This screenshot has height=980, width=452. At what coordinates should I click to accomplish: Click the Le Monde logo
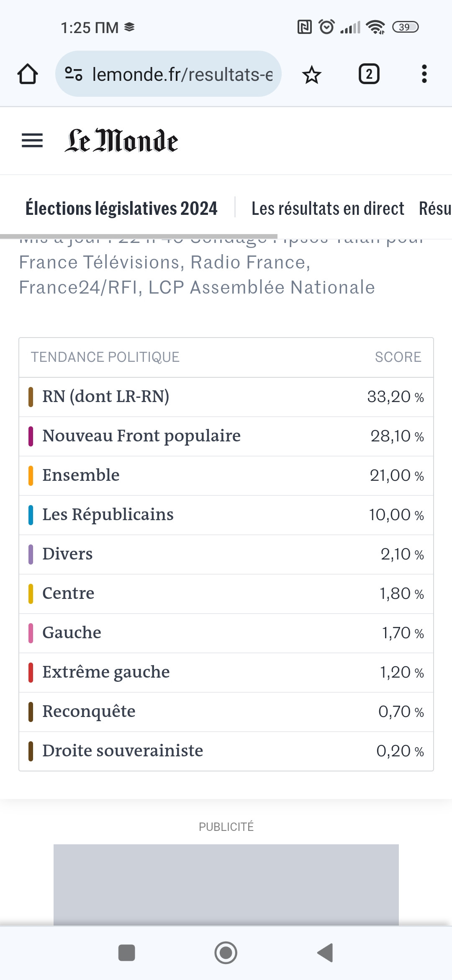tap(121, 141)
